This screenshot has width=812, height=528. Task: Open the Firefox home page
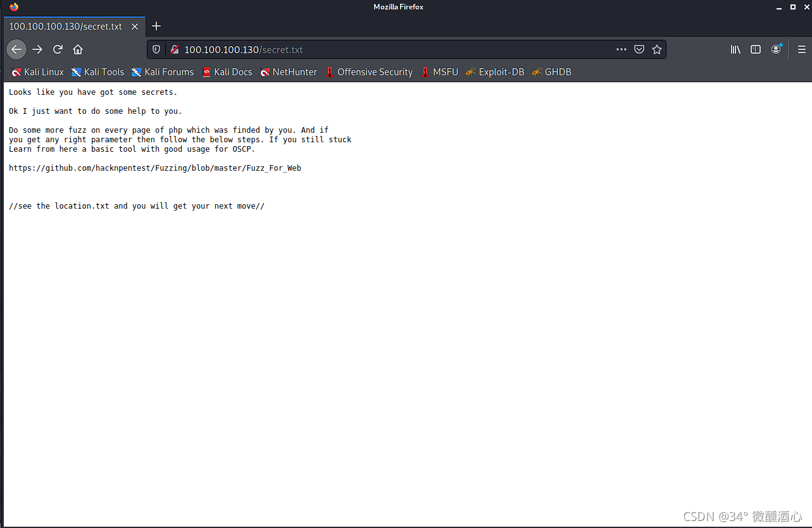(x=78, y=49)
